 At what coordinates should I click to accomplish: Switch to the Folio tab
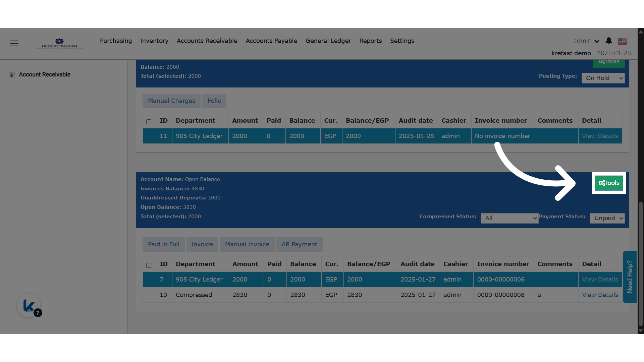(x=214, y=101)
